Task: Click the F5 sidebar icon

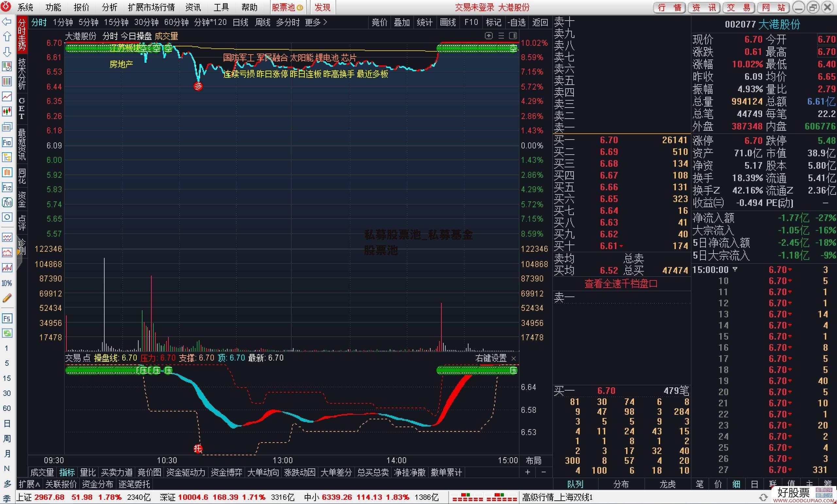Action: pyautogui.click(x=7, y=318)
